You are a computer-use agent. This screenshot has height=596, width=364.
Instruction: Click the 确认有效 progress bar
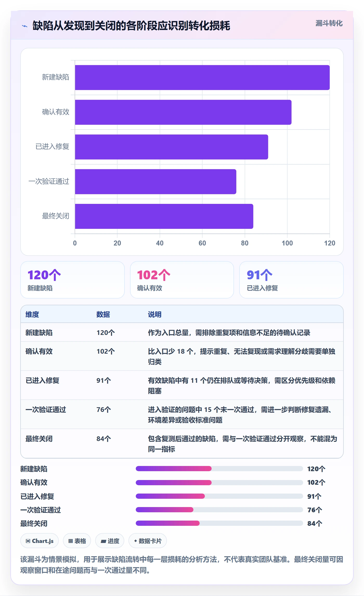point(219,483)
